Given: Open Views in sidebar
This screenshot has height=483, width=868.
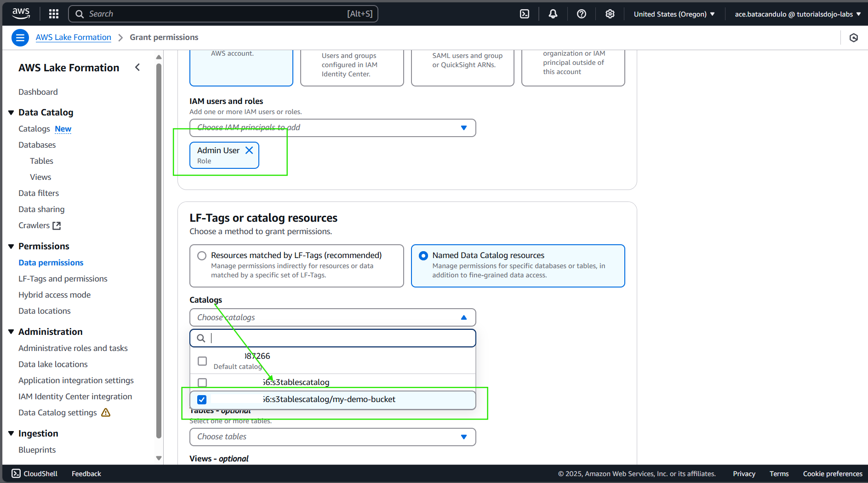Looking at the screenshot, I should 40,177.
